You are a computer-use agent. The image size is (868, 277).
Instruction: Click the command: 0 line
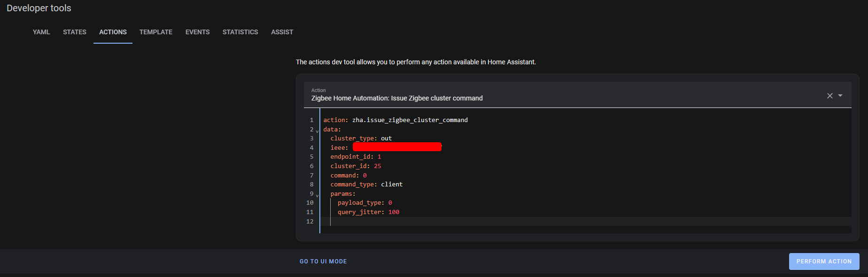coord(349,176)
